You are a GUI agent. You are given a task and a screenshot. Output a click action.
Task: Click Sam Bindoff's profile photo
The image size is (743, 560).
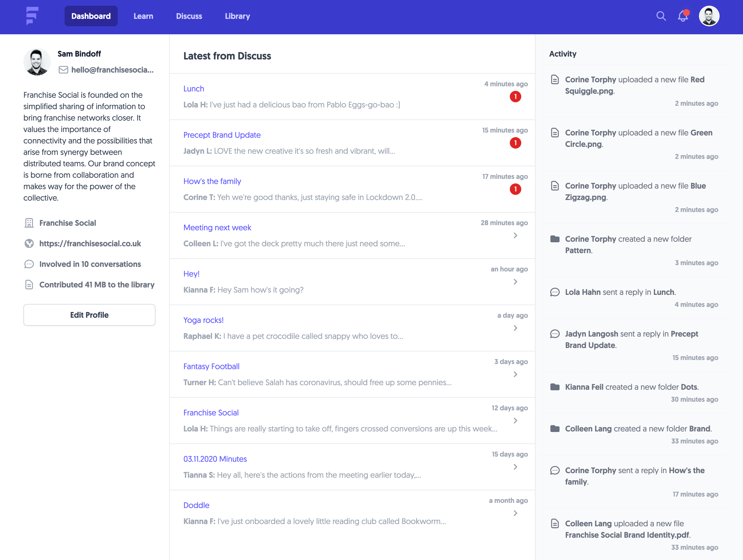click(37, 62)
